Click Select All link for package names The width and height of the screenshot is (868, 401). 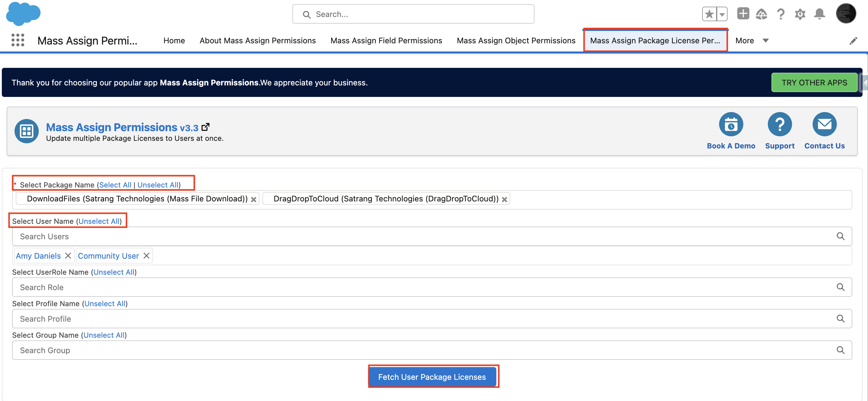tap(115, 185)
